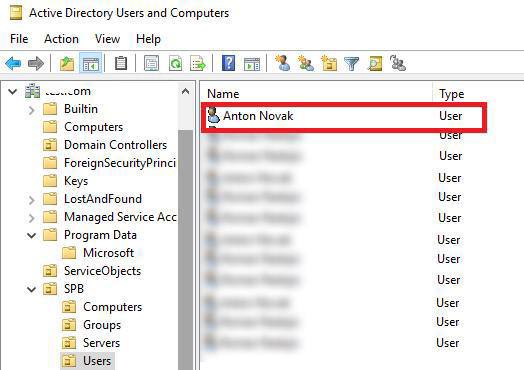The width and height of the screenshot is (524, 370).
Task: Click the Microsoft folder icon
Action: point(69,253)
